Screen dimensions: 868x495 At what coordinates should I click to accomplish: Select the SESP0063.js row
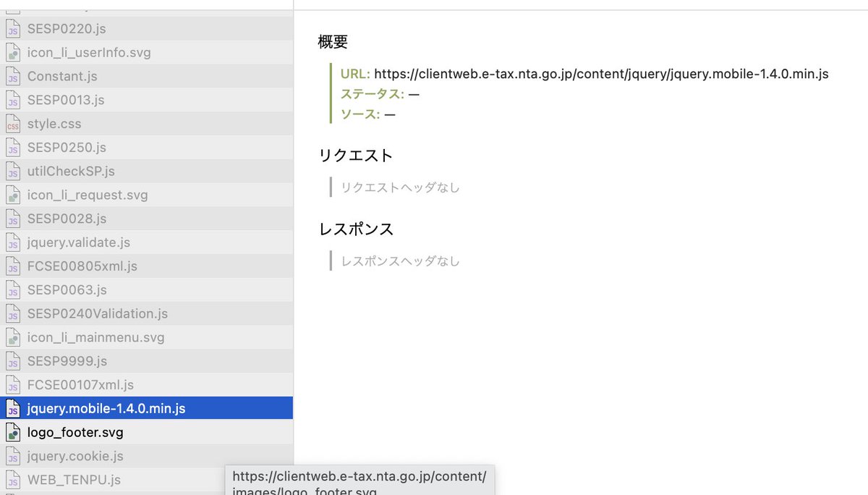pos(146,290)
